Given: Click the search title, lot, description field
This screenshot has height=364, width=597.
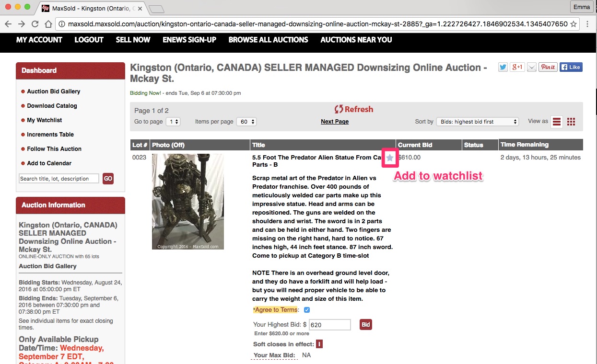Looking at the screenshot, I should (59, 179).
